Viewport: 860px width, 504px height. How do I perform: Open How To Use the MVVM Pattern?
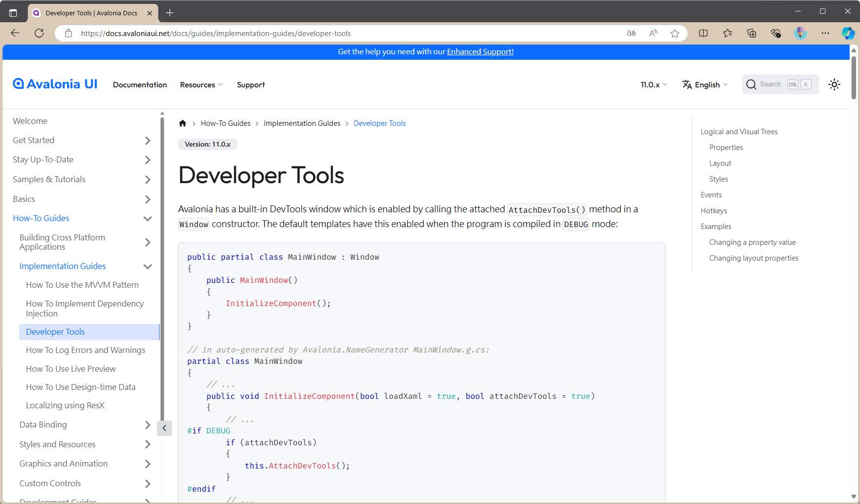(x=82, y=285)
